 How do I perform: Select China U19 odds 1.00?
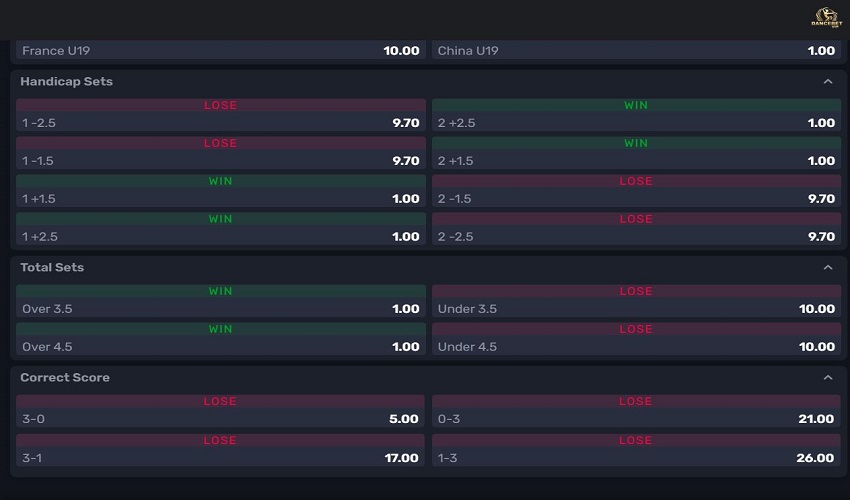pyautogui.click(x=636, y=50)
